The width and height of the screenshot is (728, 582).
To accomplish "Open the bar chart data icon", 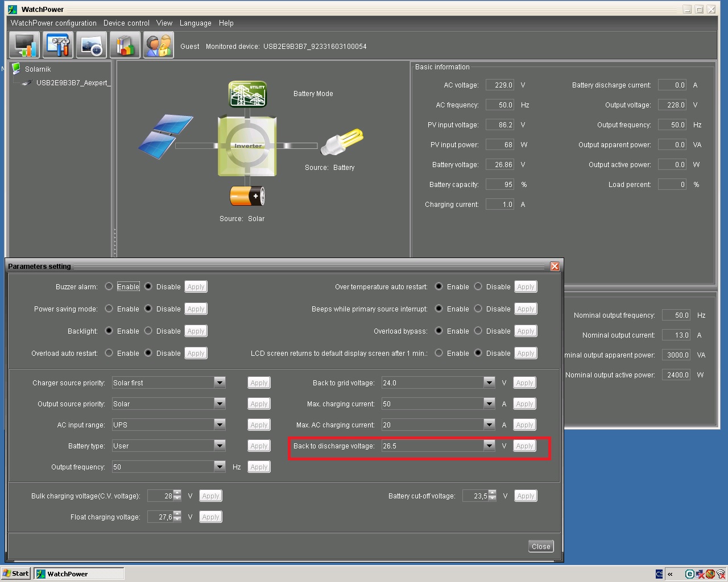I will click(x=125, y=45).
